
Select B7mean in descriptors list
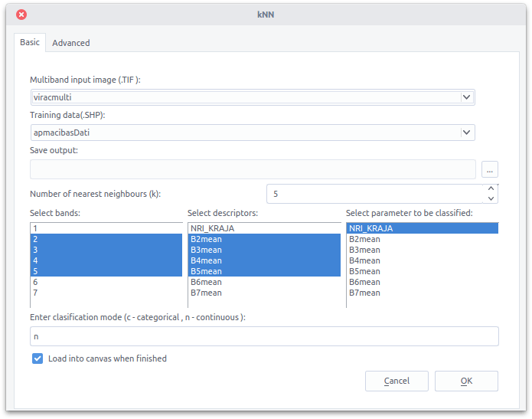[264, 293]
